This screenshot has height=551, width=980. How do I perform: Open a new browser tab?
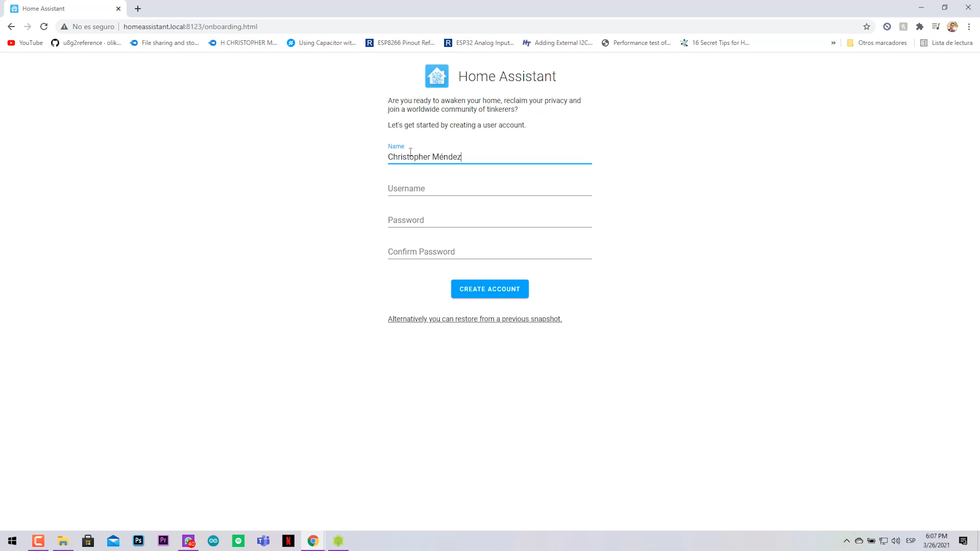(x=138, y=9)
